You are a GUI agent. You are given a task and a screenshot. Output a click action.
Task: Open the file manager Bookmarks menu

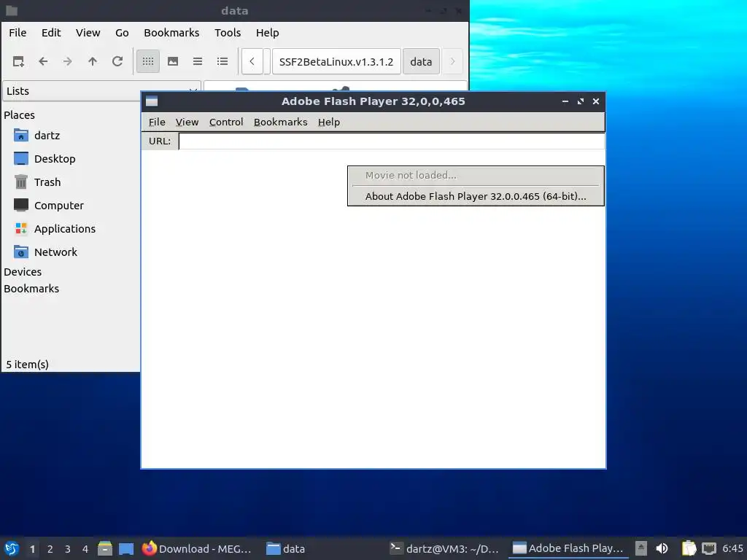(x=171, y=33)
